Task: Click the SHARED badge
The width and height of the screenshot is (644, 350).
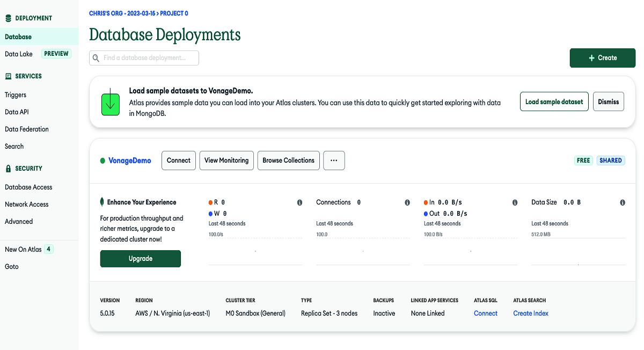Action: click(x=611, y=161)
